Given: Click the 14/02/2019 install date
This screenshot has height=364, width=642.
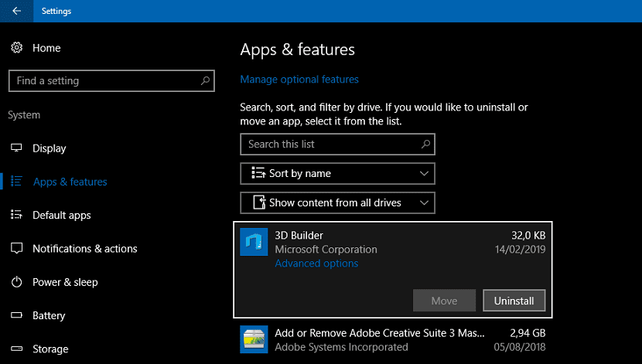Looking at the screenshot, I should (x=520, y=250).
